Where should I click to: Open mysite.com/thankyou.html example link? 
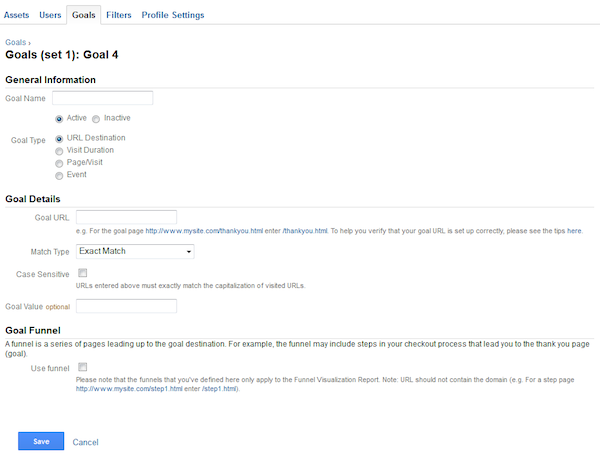pyautogui.click(x=204, y=231)
